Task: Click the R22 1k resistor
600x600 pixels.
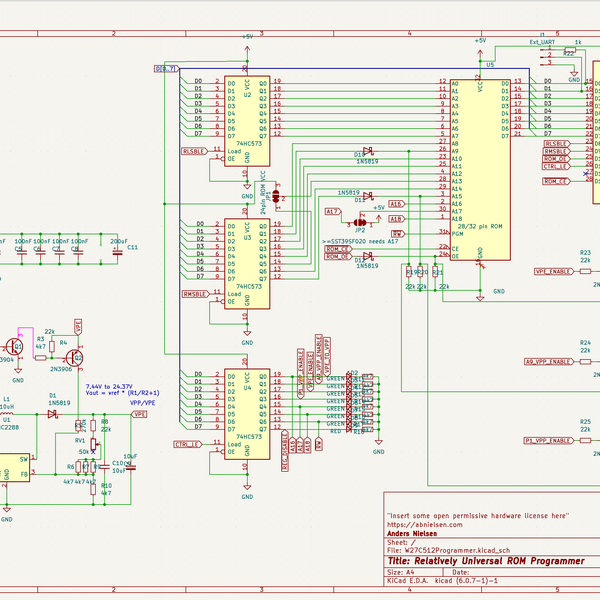Action: click(570, 50)
